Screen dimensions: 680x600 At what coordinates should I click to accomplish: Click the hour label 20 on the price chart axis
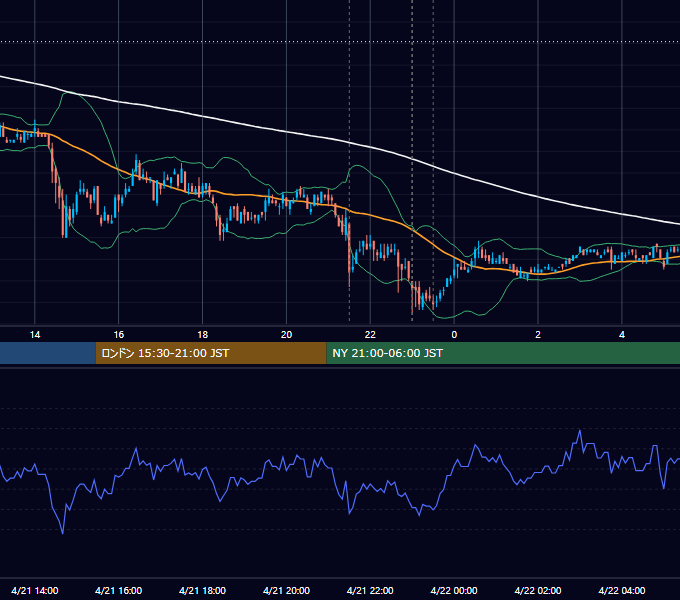click(x=286, y=335)
